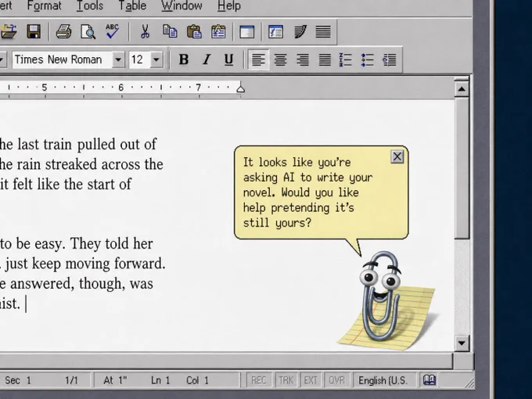
Task: Click "1/1" page count in status bar
Action: pos(71,380)
